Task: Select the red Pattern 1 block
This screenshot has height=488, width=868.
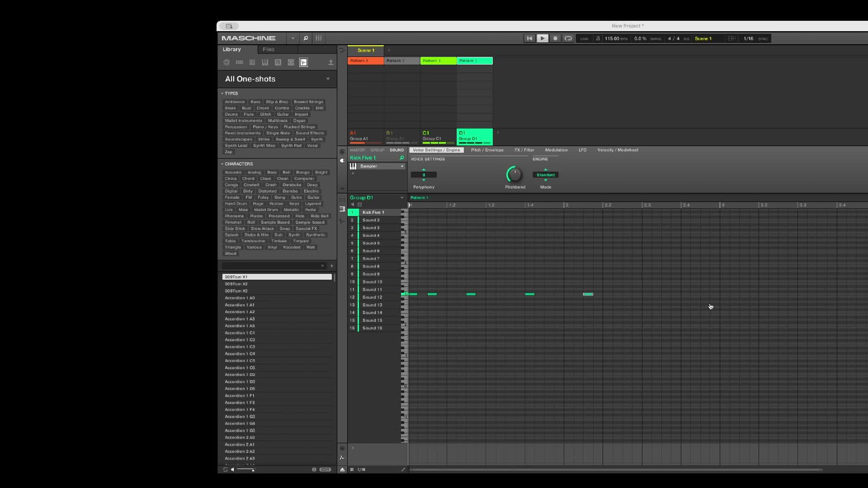Action: (x=366, y=61)
